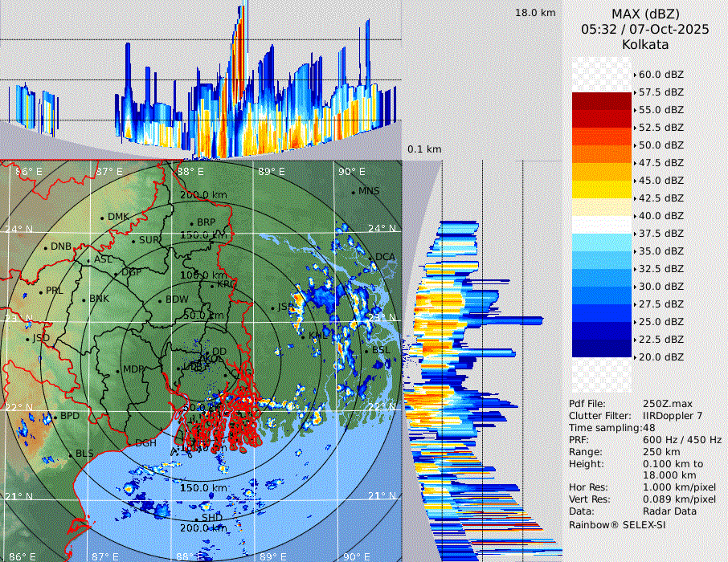The height and width of the screenshot is (562, 728).
Task: Select the DNB station marker
Action: point(46,247)
